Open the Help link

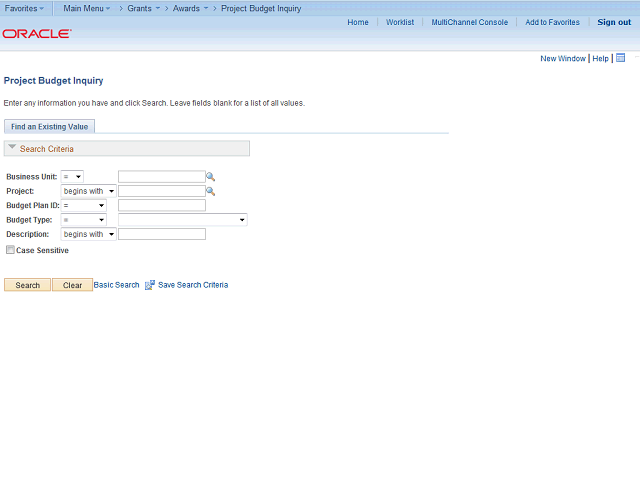600,58
